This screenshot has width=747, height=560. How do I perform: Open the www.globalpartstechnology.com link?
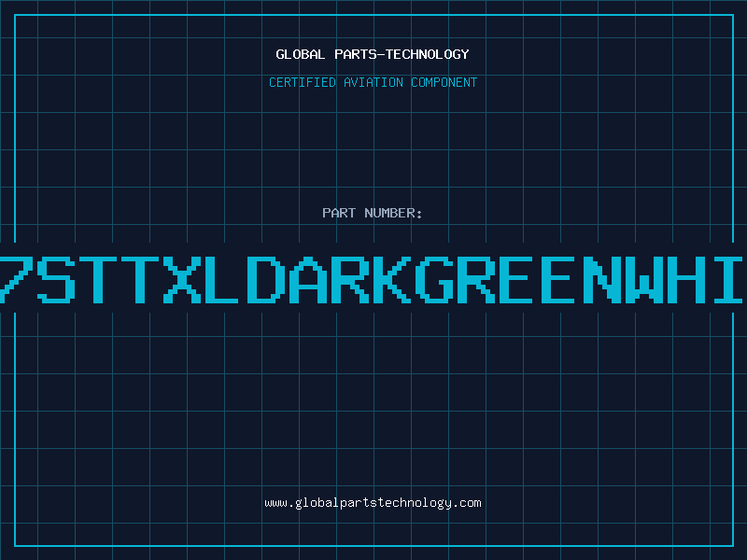(373, 503)
